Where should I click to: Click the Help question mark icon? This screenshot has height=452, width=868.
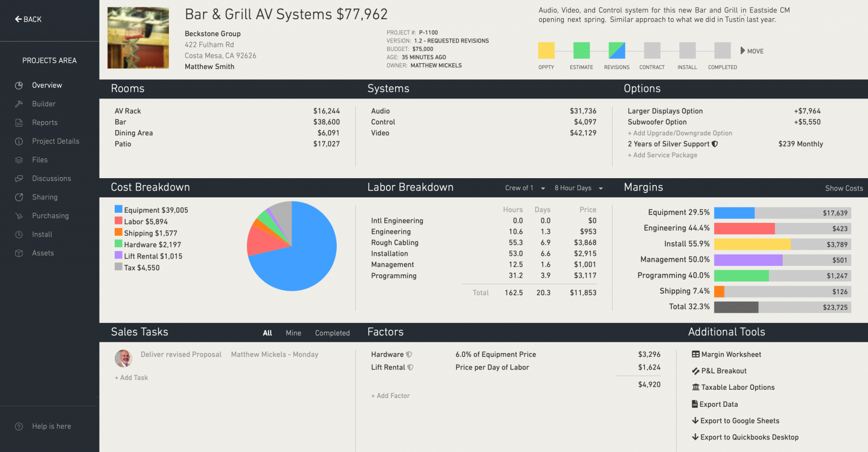click(19, 427)
